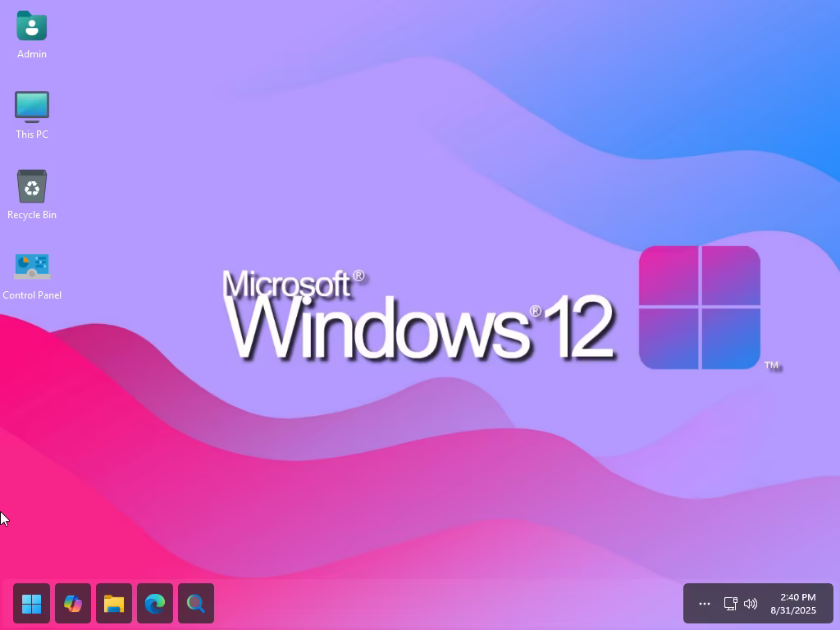840x630 pixels.
Task: Select the Control Panel desktop icon
Action: point(32,267)
